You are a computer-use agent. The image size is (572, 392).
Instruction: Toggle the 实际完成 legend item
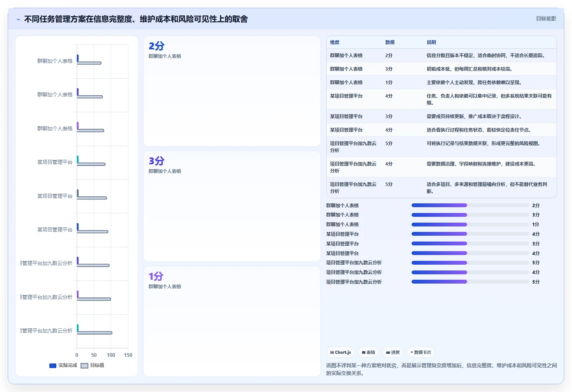click(x=63, y=365)
